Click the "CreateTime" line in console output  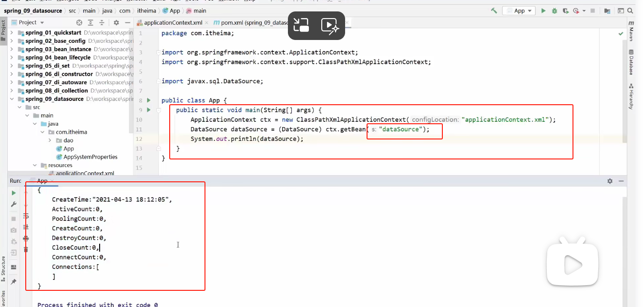point(112,199)
